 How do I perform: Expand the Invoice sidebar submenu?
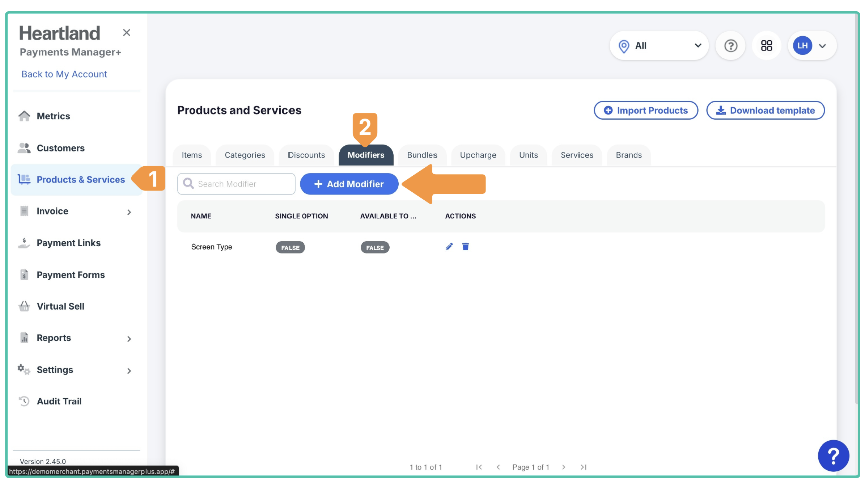click(129, 212)
